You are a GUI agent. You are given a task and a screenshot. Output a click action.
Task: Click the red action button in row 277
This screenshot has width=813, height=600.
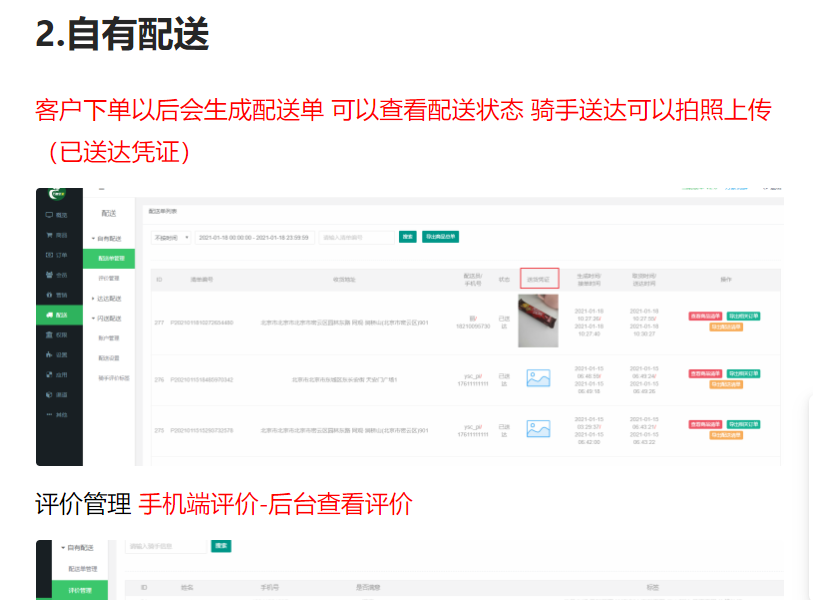(706, 316)
